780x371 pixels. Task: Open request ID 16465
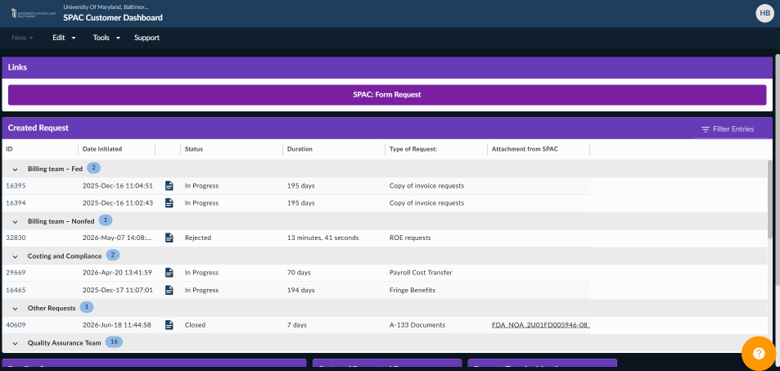click(x=15, y=290)
